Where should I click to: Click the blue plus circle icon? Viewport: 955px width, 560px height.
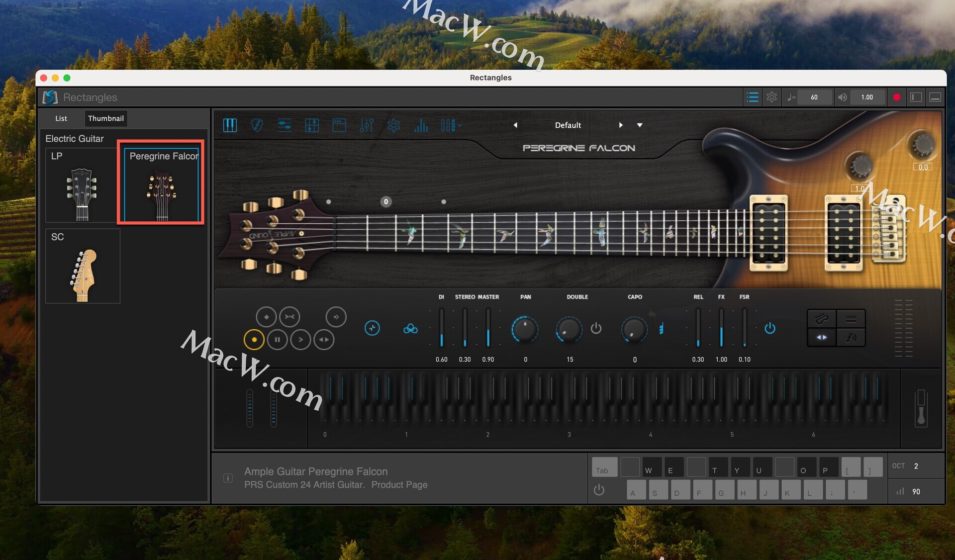372,328
